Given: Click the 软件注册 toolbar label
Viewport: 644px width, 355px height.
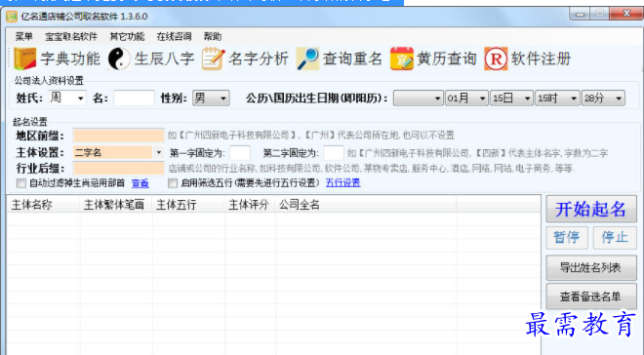Looking at the screenshot, I should pyautogui.click(x=542, y=59).
